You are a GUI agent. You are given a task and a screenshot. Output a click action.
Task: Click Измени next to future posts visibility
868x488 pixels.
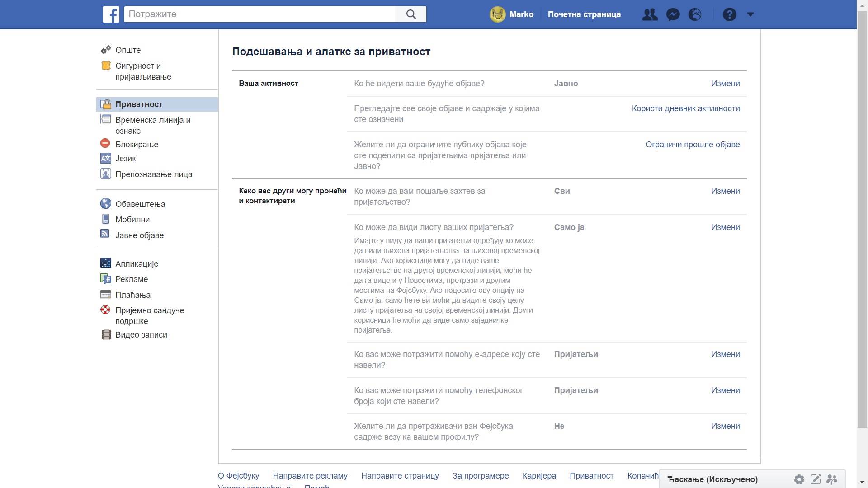725,84
